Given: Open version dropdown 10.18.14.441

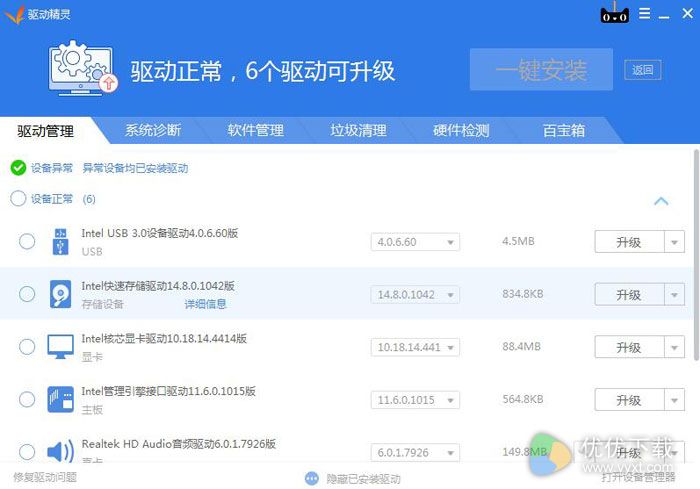Looking at the screenshot, I should 415,347.
